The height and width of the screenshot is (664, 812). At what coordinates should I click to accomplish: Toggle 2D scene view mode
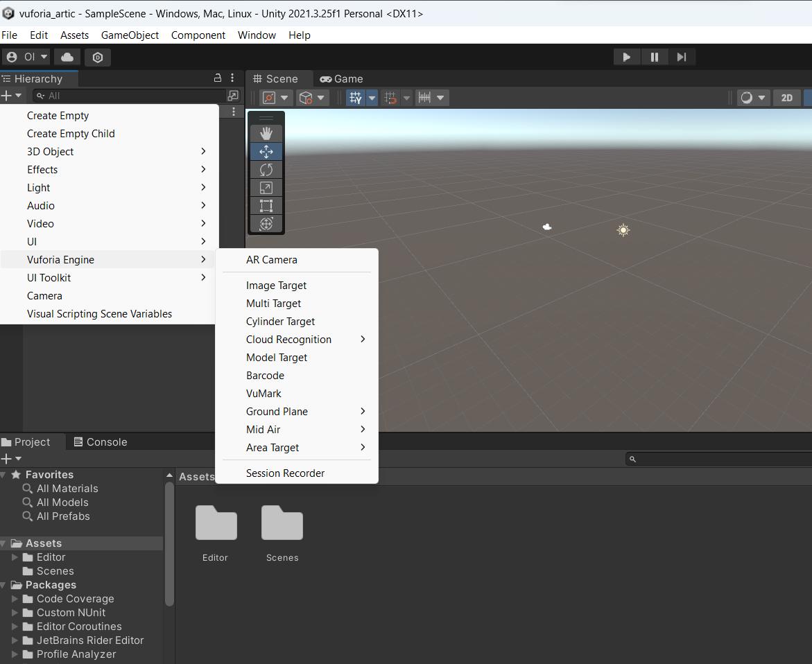[786, 98]
